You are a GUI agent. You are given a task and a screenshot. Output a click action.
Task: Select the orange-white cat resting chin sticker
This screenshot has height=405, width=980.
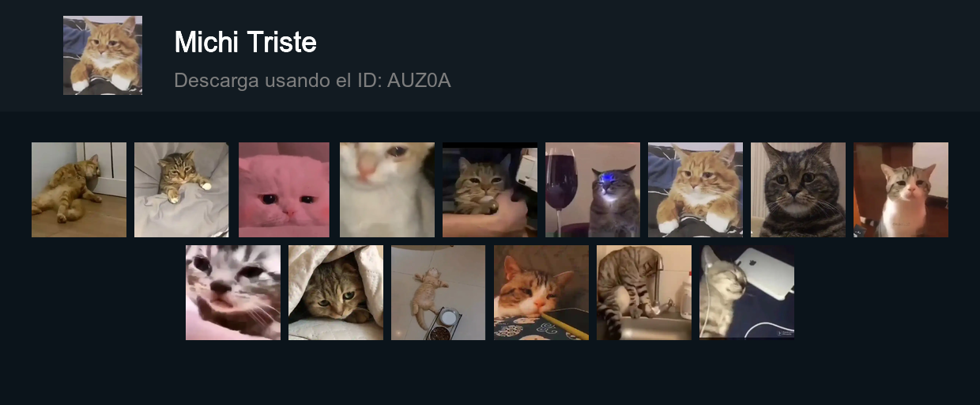pos(541,293)
